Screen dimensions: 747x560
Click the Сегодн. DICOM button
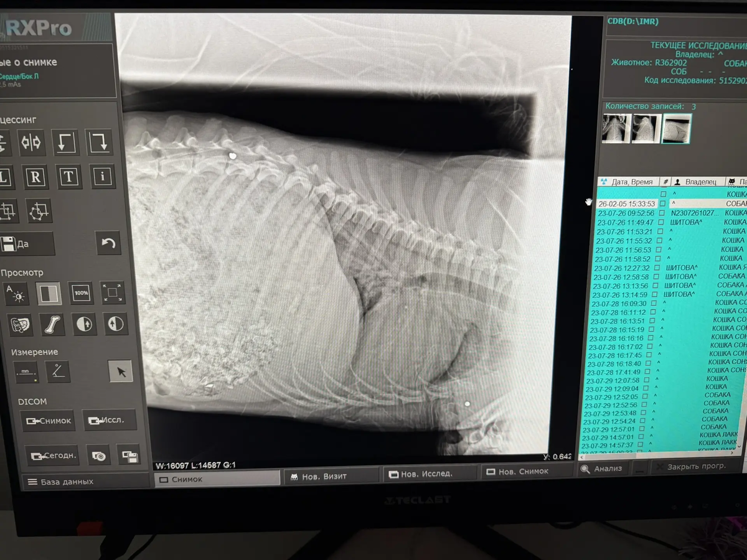52,455
